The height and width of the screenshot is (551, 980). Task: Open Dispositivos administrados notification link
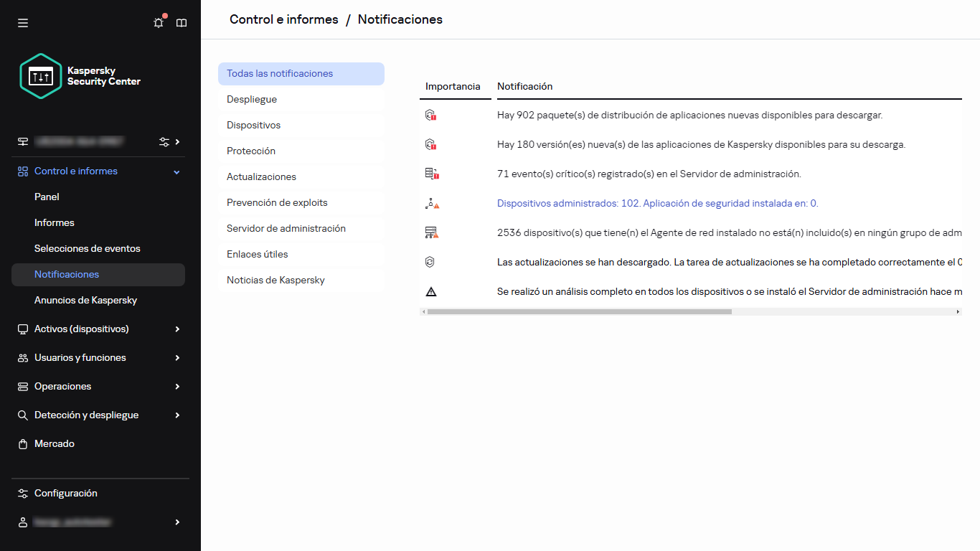[656, 203]
